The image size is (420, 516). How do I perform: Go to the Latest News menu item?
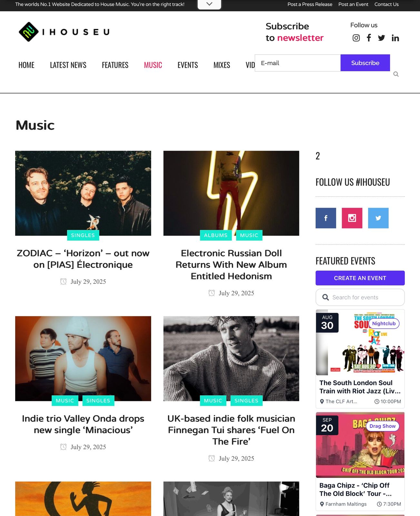tap(68, 65)
